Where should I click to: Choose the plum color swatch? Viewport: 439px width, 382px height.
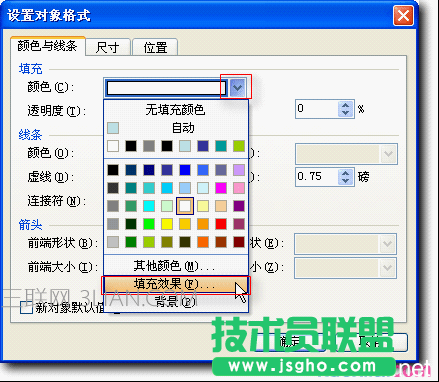[239, 224]
